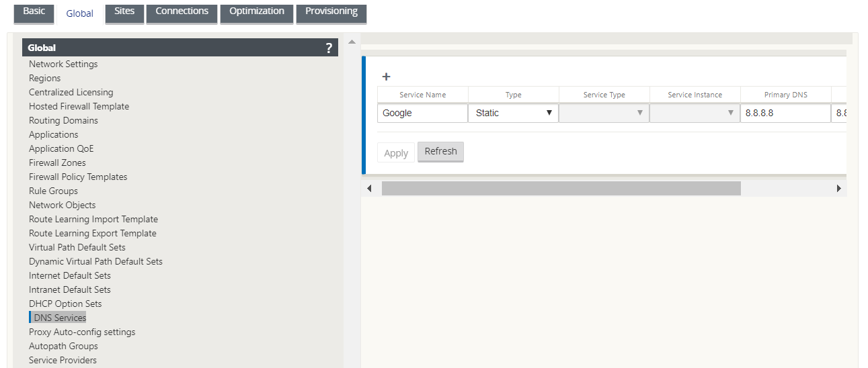Open Applications in Global list
Screen dimensions: 868x368
click(53, 134)
